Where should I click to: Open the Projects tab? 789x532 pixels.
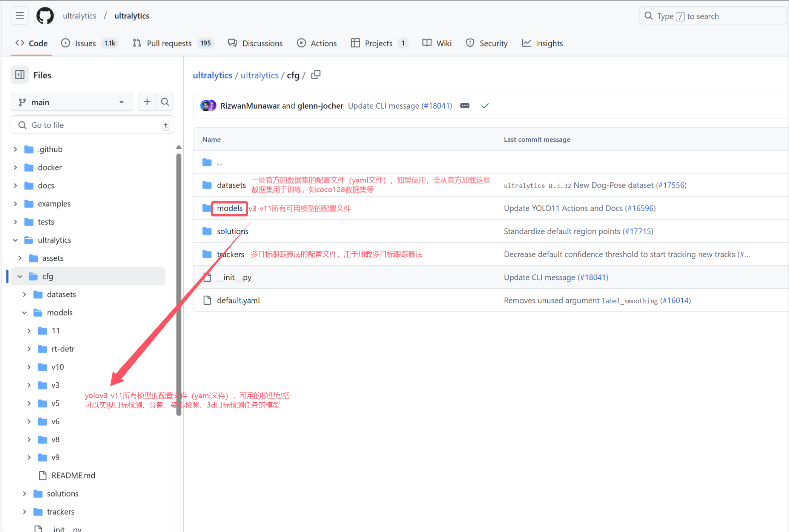point(379,43)
